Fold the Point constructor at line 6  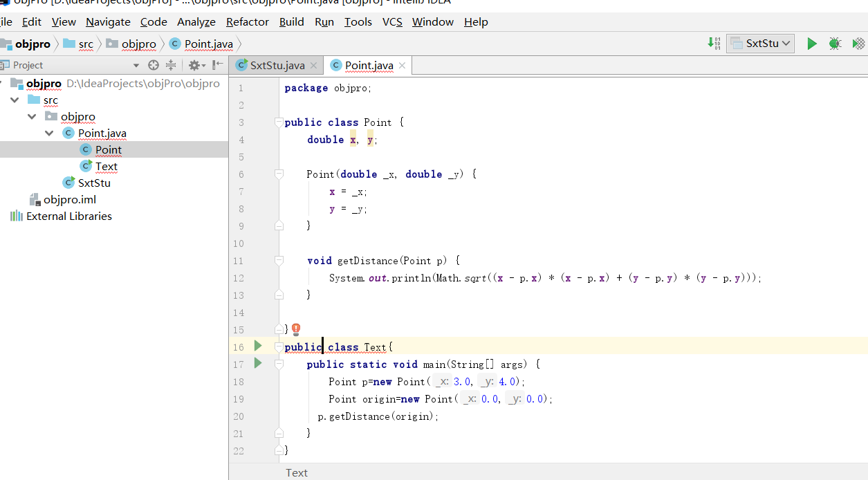pos(279,174)
